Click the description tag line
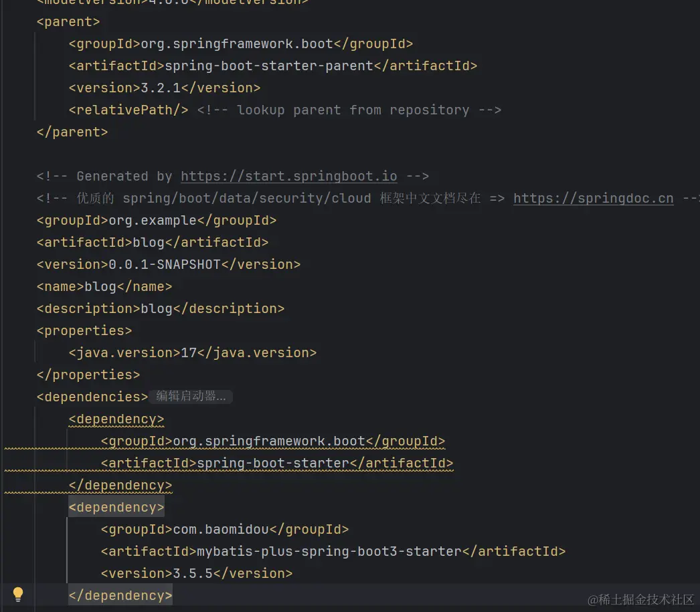700x612 pixels. click(160, 308)
